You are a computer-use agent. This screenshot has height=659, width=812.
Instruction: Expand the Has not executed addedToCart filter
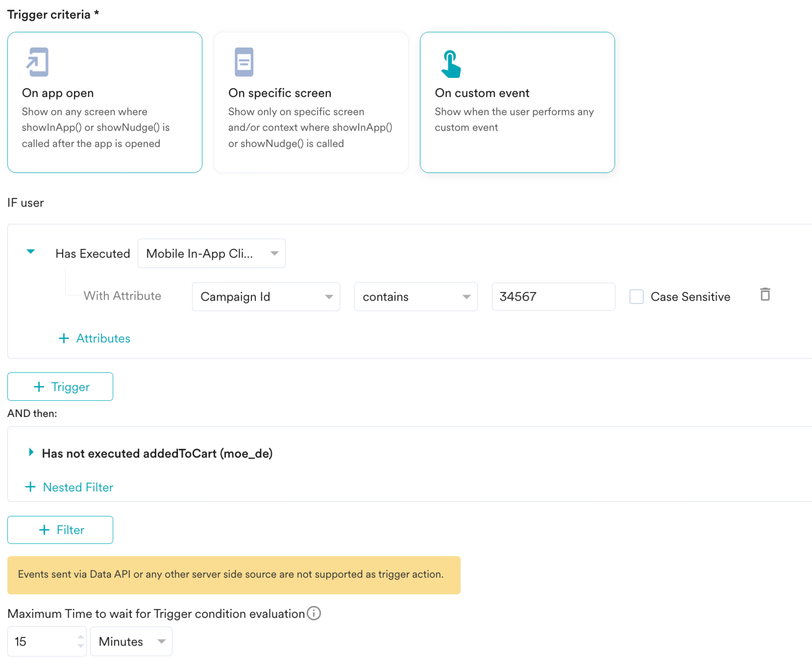coord(31,452)
